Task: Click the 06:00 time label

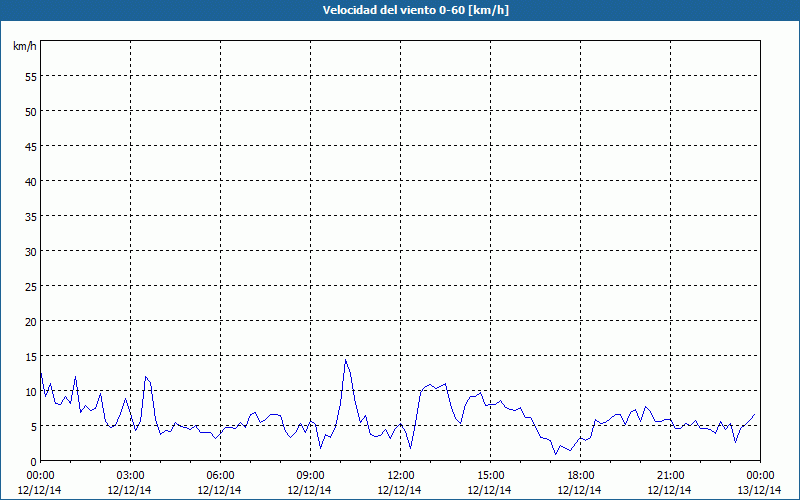Action: click(x=220, y=476)
